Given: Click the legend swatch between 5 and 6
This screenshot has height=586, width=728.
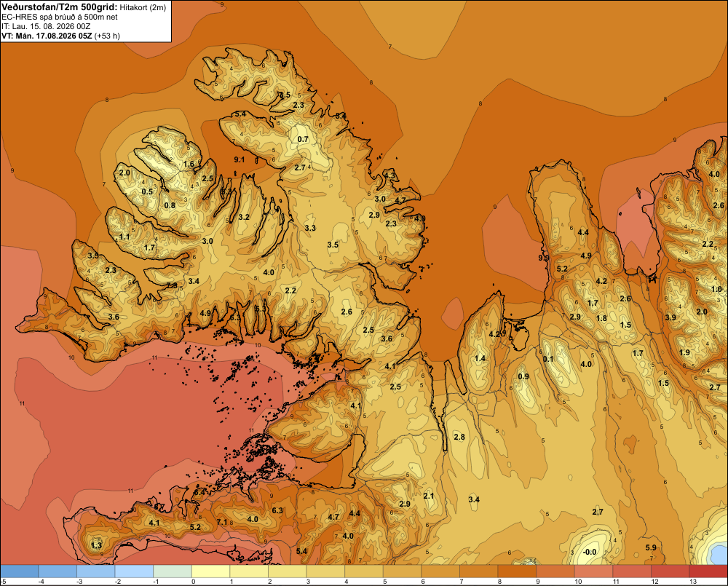Looking at the screenshot, I should click(403, 571).
